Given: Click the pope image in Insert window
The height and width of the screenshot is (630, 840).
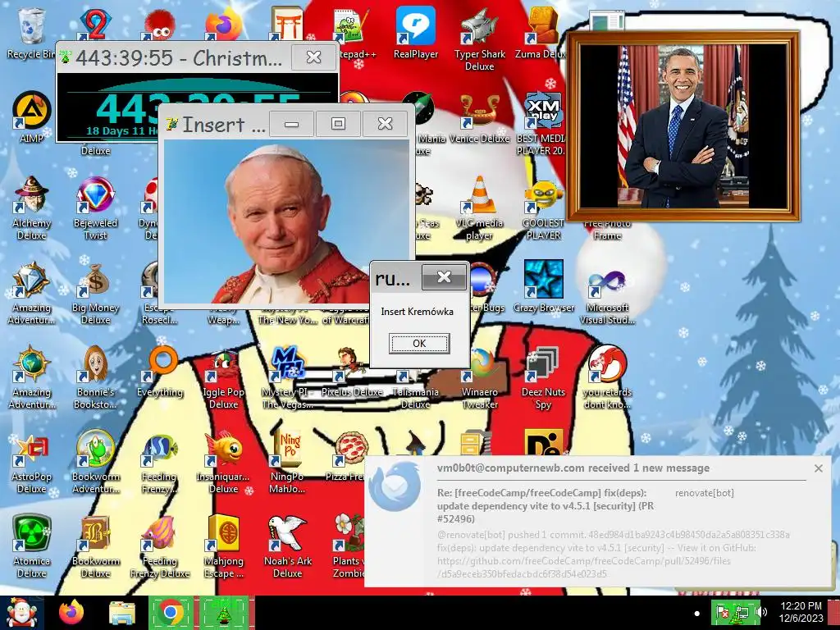Looking at the screenshot, I should (287, 221).
